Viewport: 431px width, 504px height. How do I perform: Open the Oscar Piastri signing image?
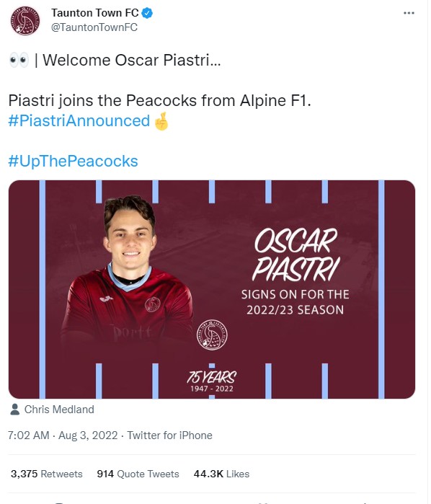pyautogui.click(x=212, y=289)
